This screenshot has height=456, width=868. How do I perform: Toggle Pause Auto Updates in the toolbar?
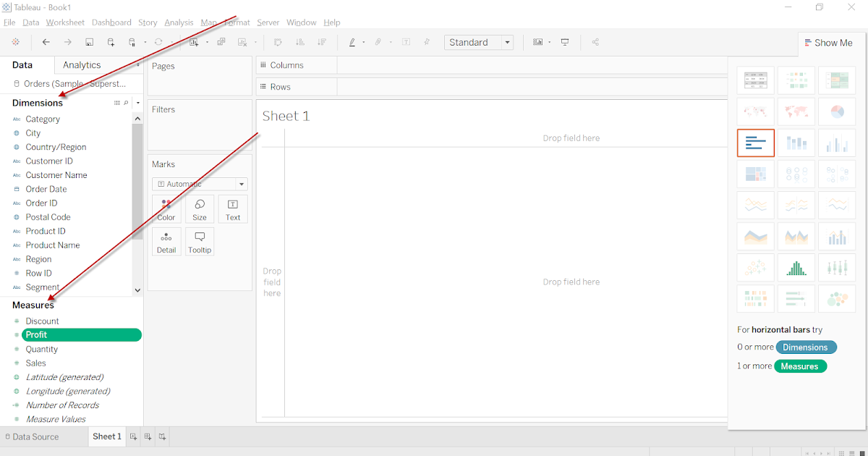(131, 41)
